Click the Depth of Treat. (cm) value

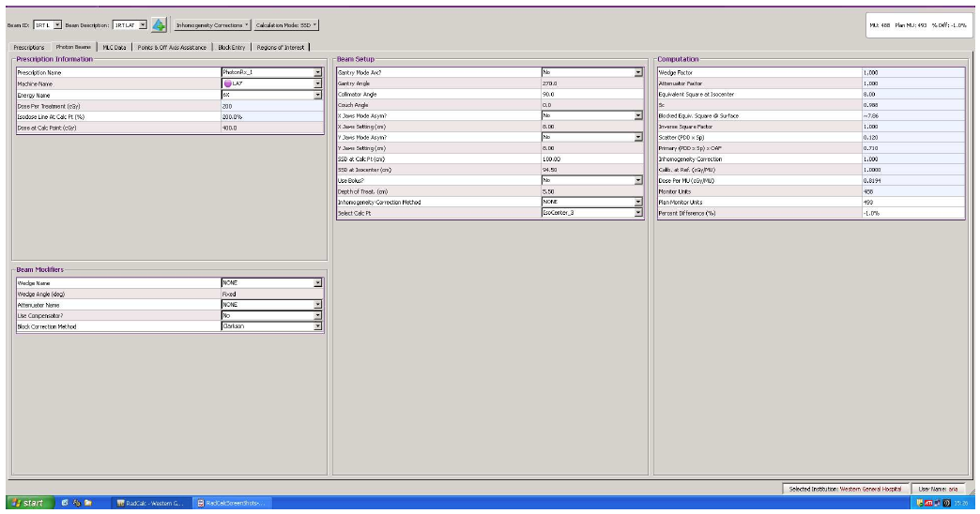[592, 191]
